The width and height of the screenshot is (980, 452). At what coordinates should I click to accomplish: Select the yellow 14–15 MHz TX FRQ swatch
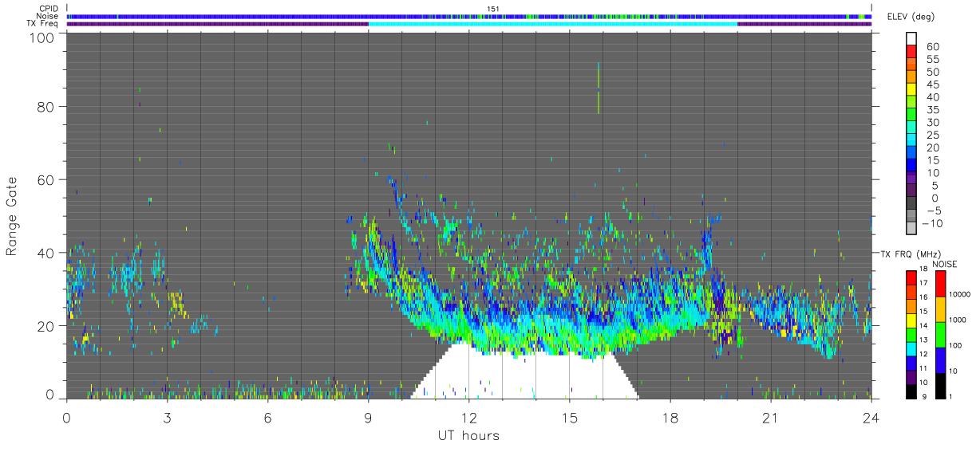tap(911, 320)
